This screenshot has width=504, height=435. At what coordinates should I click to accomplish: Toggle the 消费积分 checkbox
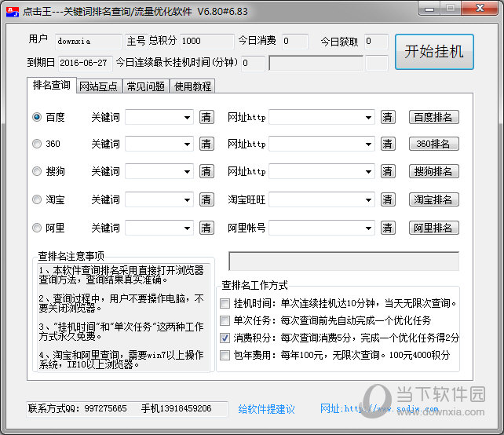[225, 338]
